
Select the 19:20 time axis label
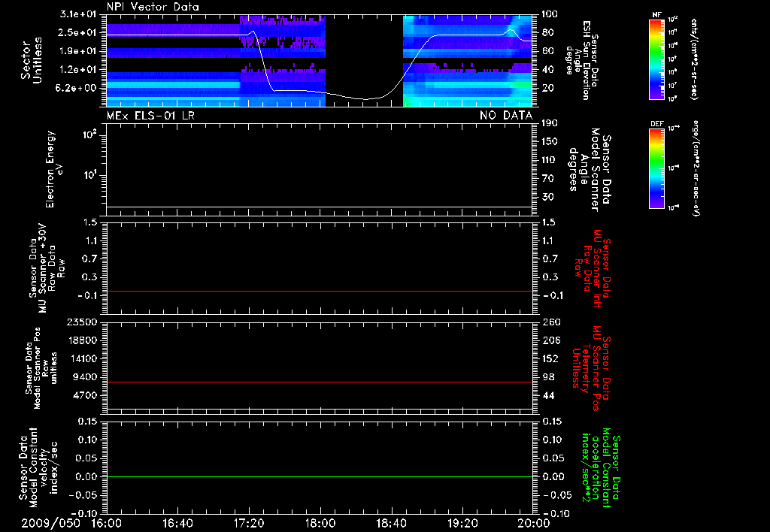pyautogui.click(x=462, y=523)
